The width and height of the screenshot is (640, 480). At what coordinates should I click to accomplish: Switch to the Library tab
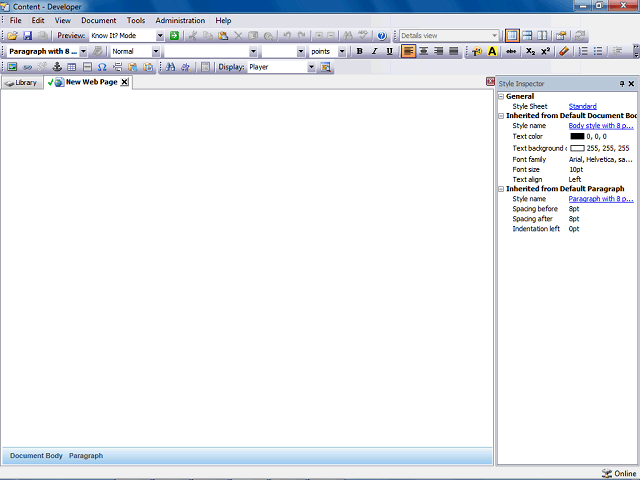(x=22, y=83)
